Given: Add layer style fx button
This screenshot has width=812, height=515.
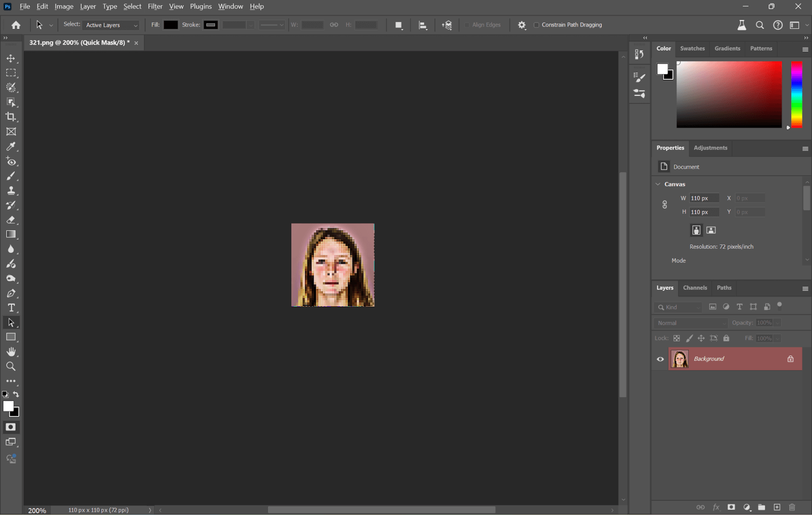Looking at the screenshot, I should click(x=716, y=507).
